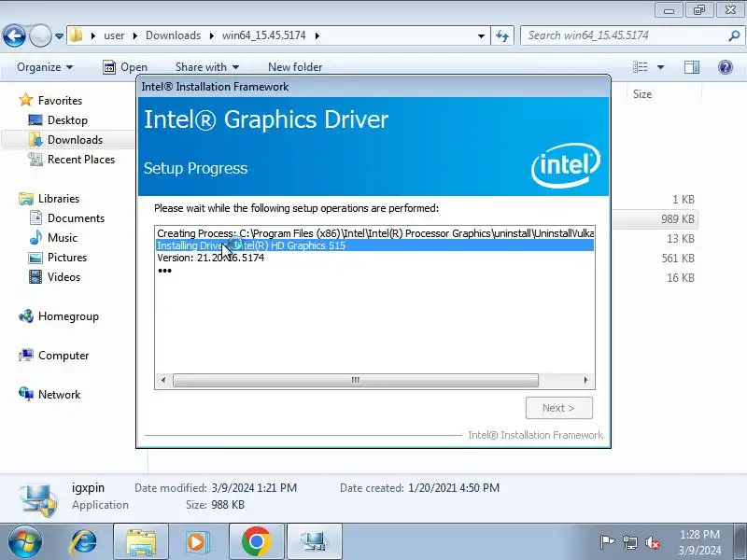
Task: Click the Change your view icon
Action: pyautogui.click(x=641, y=67)
